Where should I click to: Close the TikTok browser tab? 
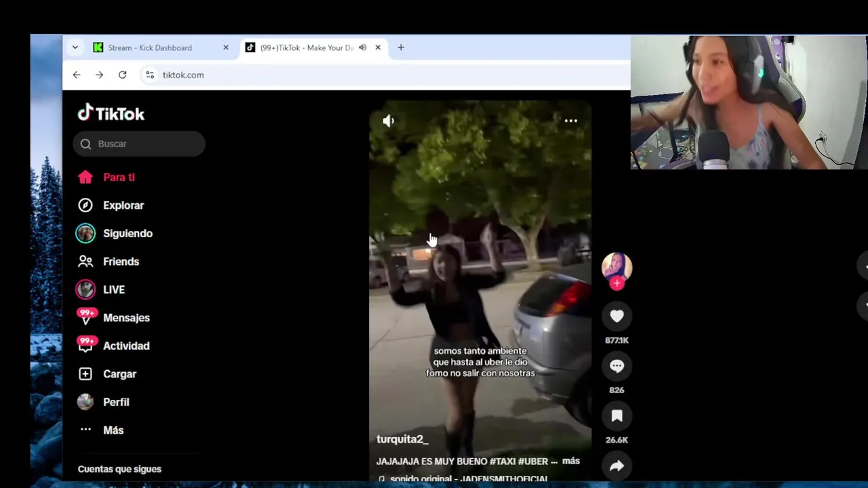(378, 47)
